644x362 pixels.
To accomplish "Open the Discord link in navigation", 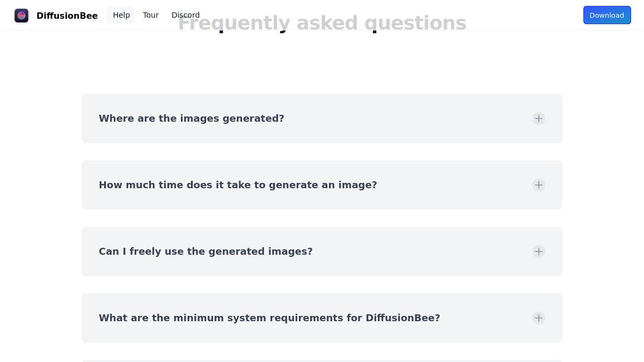I will [x=186, y=15].
